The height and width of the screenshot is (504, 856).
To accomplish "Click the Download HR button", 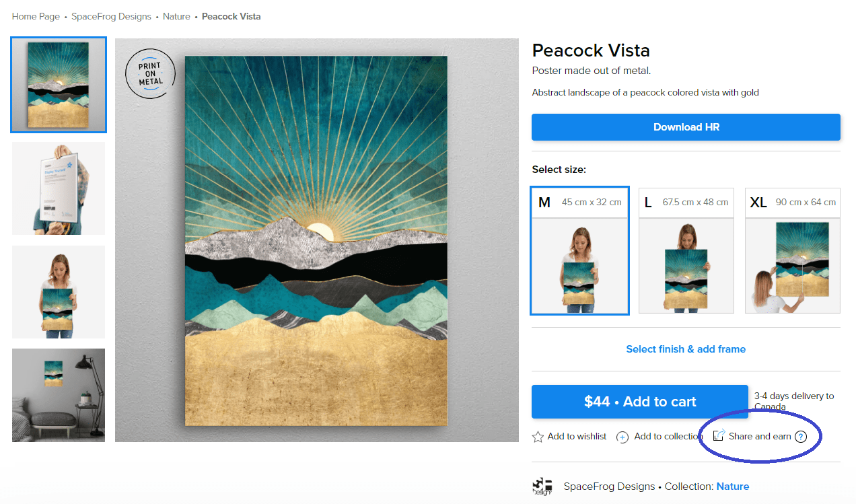I will tap(686, 127).
